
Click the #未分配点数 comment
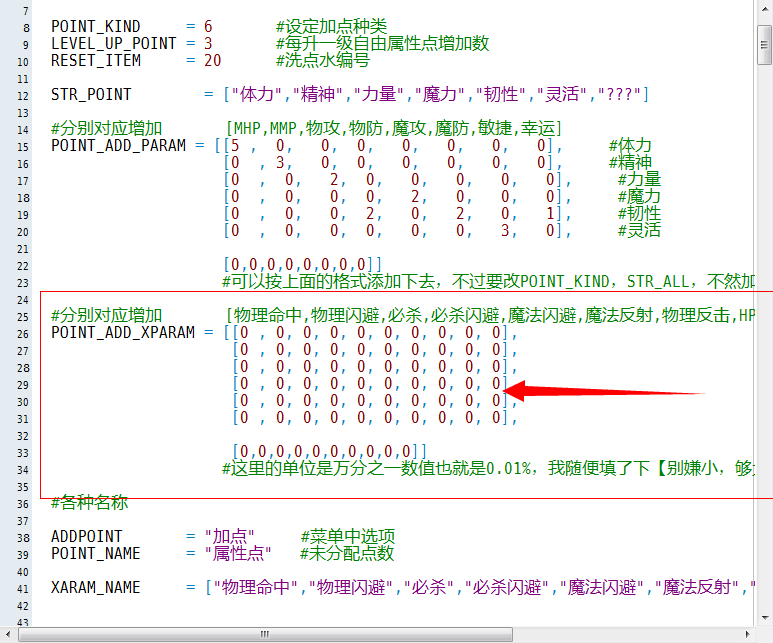[348, 554]
